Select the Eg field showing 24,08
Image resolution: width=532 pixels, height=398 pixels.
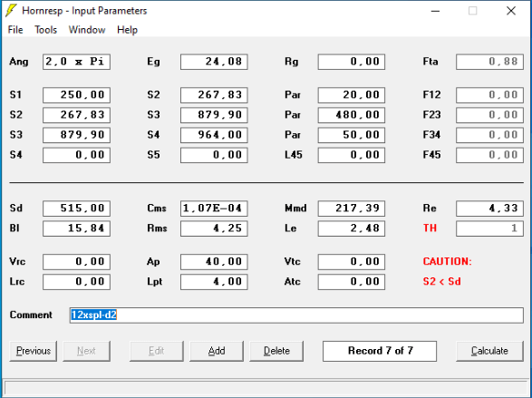tap(214, 62)
